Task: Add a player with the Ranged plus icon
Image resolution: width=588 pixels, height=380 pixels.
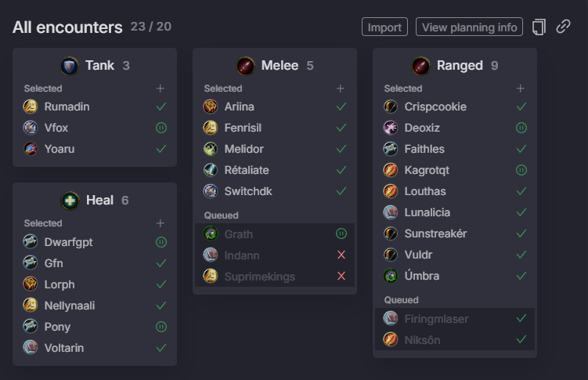Action: (520, 89)
